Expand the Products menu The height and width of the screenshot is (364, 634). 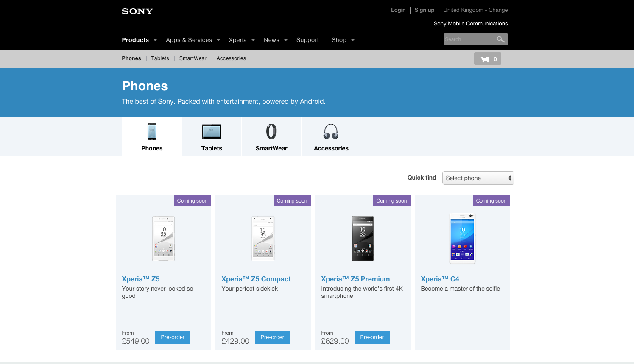click(x=139, y=40)
